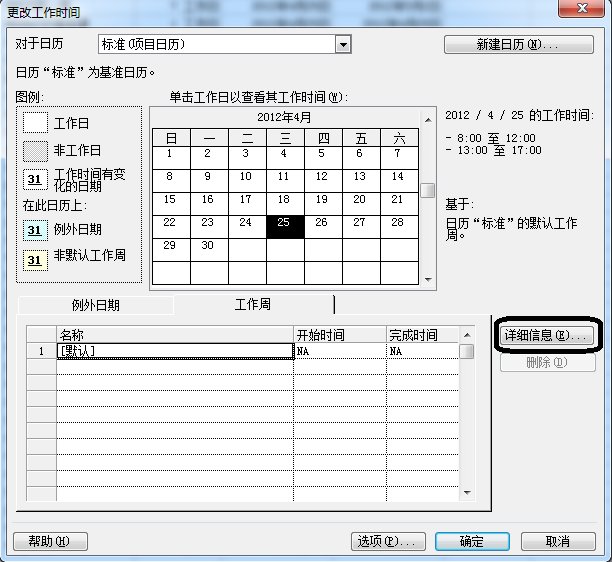Click the NA finish time cell
The width and height of the screenshot is (612, 562).
[423, 351]
